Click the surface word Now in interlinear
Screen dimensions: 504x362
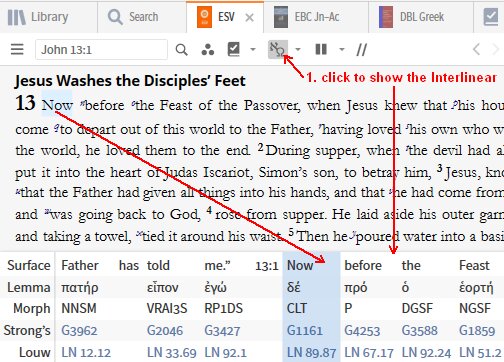[x=300, y=265]
